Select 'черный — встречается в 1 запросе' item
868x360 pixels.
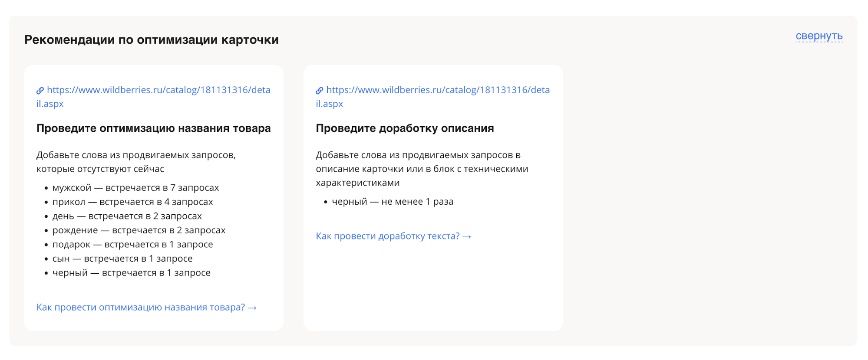[131, 273]
